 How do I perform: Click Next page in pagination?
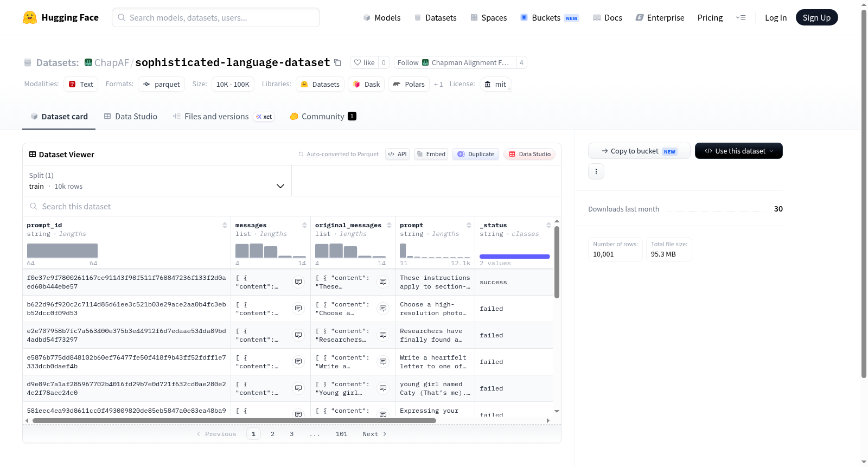click(374, 434)
